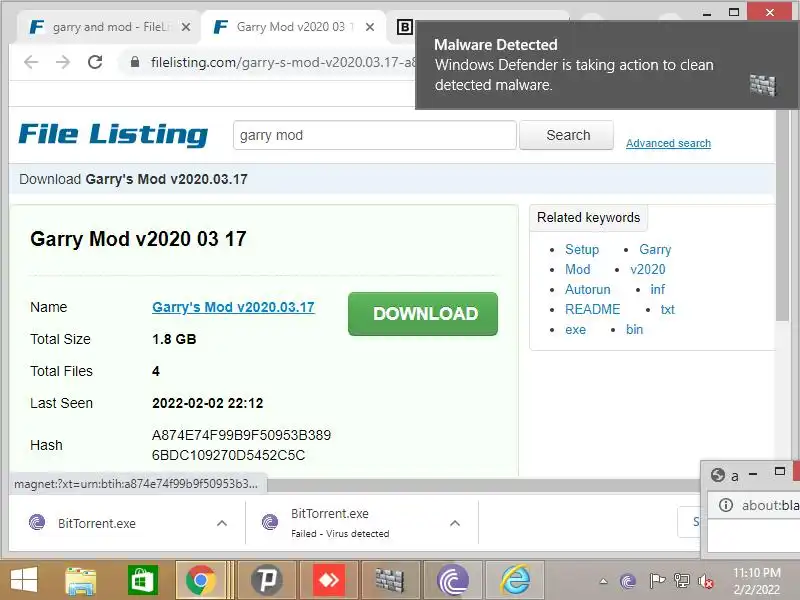800x600 pixels.
Task: Open the BitTorrent taskbar icon
Action: click(453, 580)
